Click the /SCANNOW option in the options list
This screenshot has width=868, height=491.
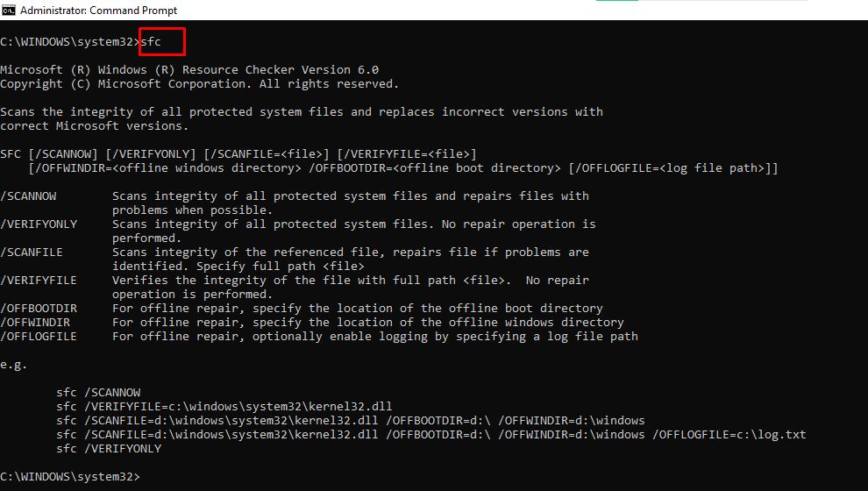[x=28, y=196]
